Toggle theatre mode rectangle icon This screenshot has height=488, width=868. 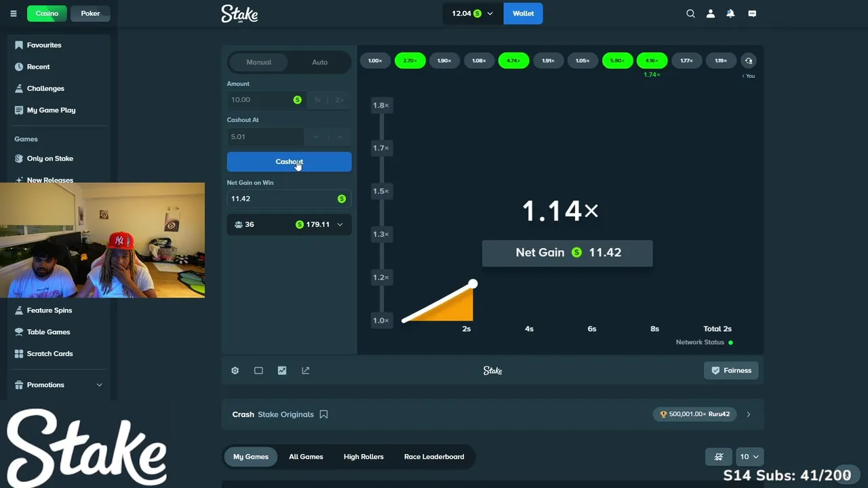click(258, 371)
